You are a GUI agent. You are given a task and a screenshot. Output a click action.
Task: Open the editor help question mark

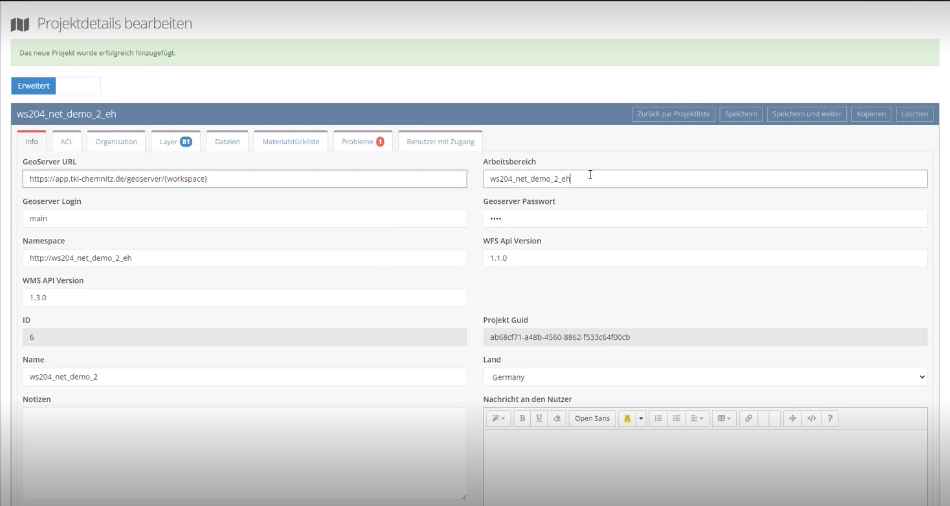coord(829,418)
